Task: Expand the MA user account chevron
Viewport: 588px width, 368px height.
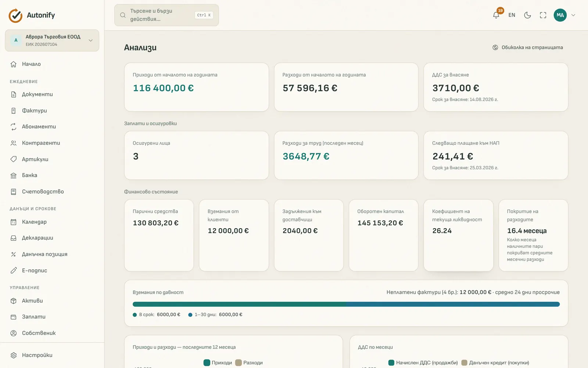Action: (573, 15)
